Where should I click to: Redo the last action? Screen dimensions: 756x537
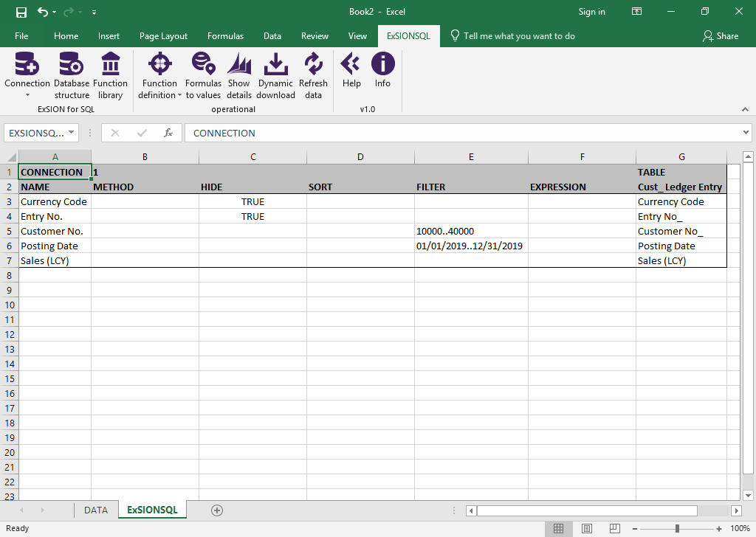pos(69,12)
